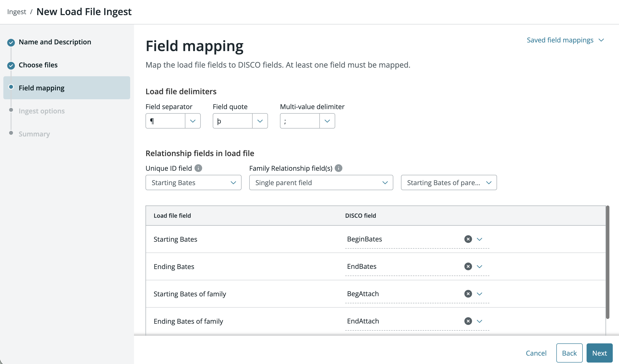
Task: Click the Choose files completed checkmark icon
Action: 11,65
